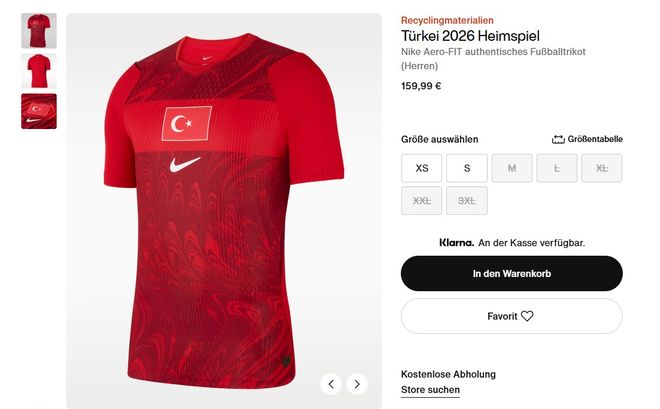Viewport: 660px width, 409px height.
Task: Open the Klarna payment info text
Action: 512,243
